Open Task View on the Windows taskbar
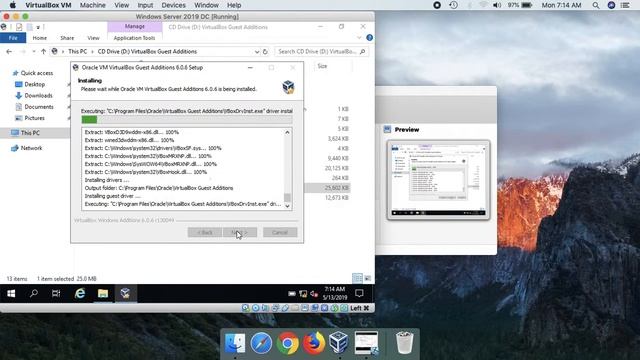 pyautogui.click(x=56, y=293)
